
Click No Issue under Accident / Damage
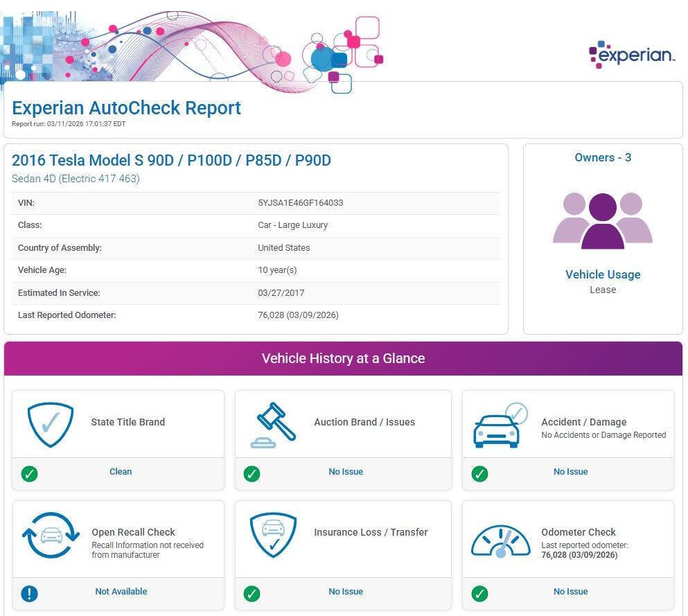pos(570,472)
